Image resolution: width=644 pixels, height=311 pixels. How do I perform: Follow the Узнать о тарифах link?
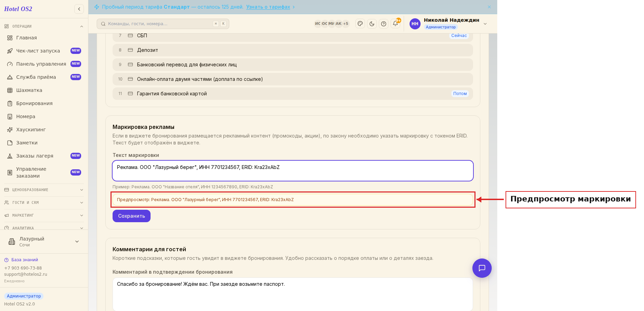(268, 7)
